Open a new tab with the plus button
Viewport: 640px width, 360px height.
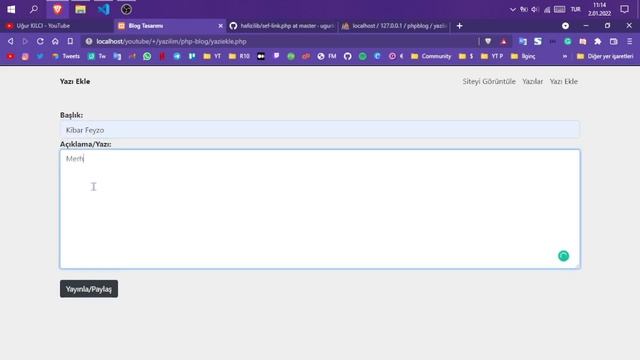[x=460, y=26]
